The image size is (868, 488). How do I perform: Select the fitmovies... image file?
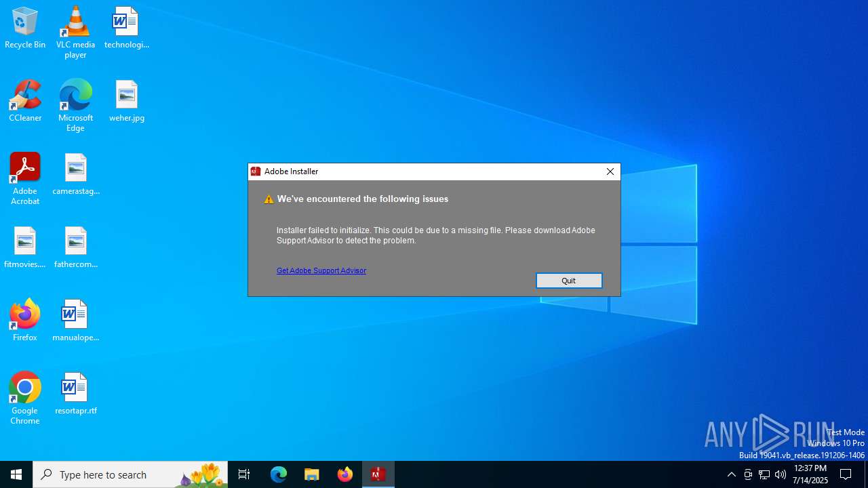pyautogui.click(x=25, y=247)
